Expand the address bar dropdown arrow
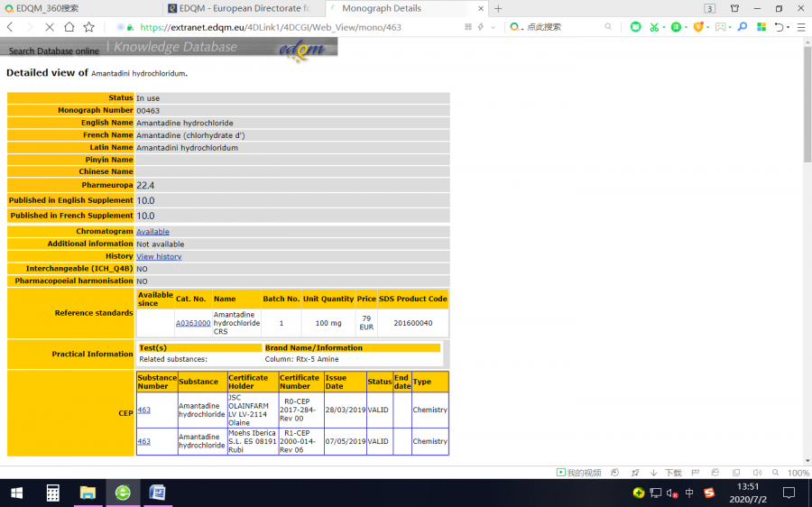Viewport: 812px width, 507px height. pos(492,27)
